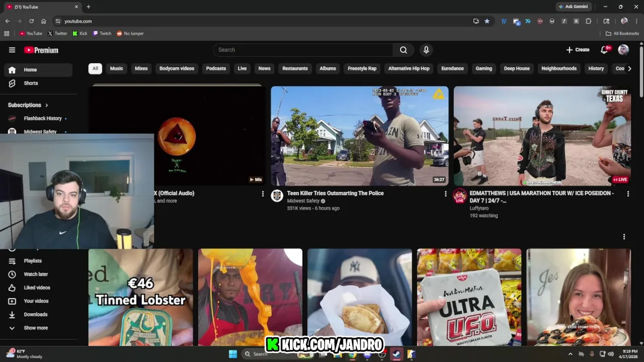644x362 pixels.
Task: Click the browser reload button
Action: point(31,21)
